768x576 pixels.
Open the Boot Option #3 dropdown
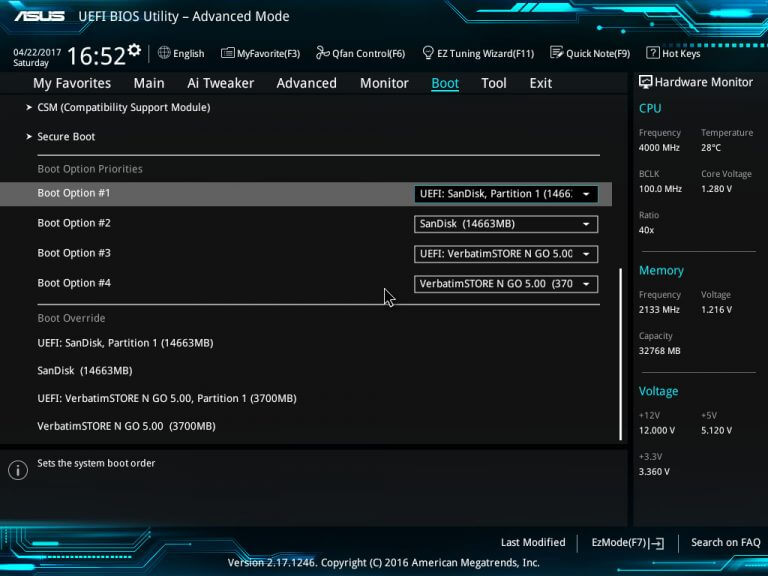coord(506,254)
